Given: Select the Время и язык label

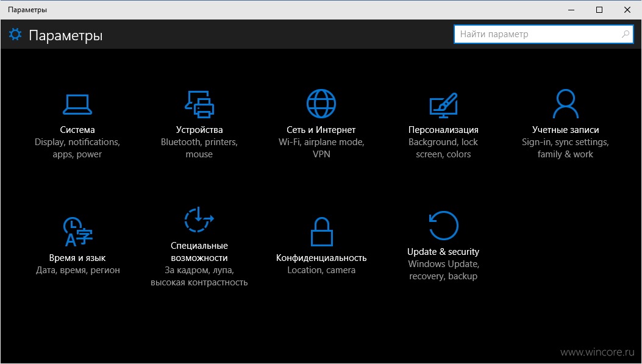Looking at the screenshot, I should tap(77, 258).
